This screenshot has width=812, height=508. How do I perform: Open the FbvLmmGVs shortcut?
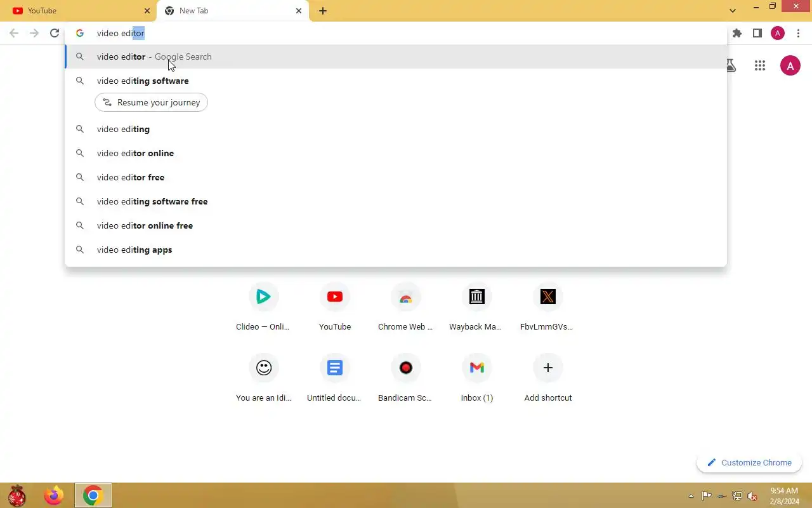(548, 308)
